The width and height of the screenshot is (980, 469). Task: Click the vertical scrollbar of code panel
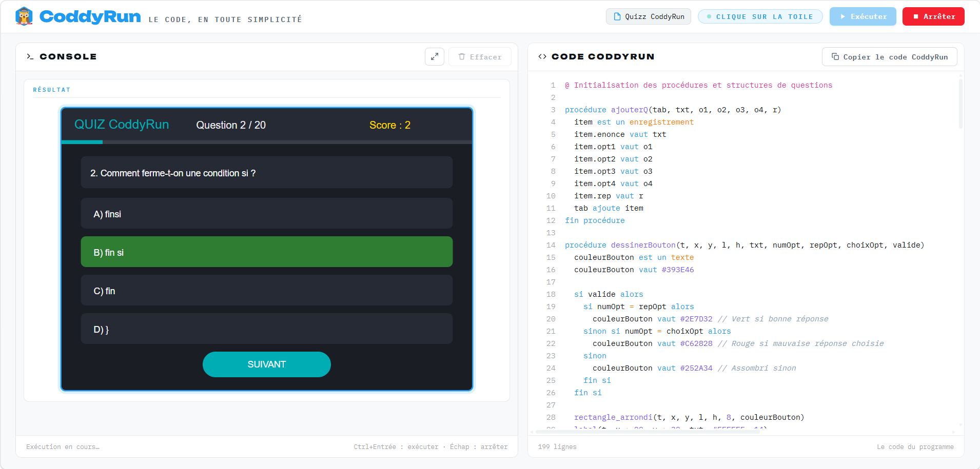(x=961, y=103)
